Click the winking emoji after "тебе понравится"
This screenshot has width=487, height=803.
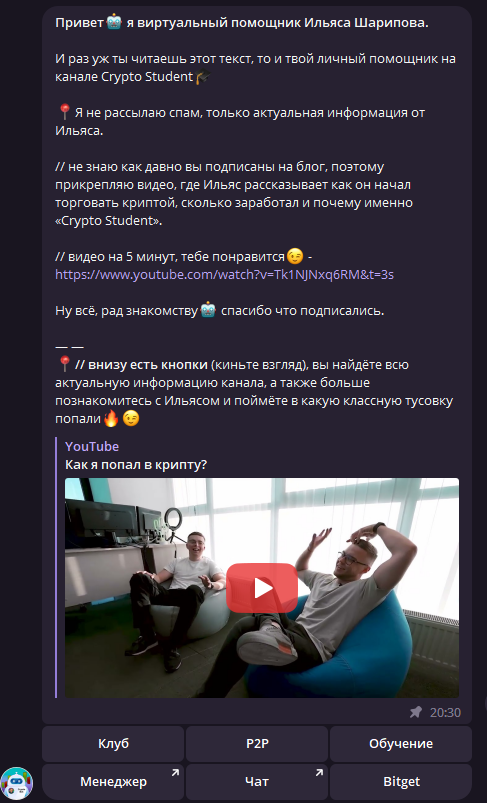(294, 256)
